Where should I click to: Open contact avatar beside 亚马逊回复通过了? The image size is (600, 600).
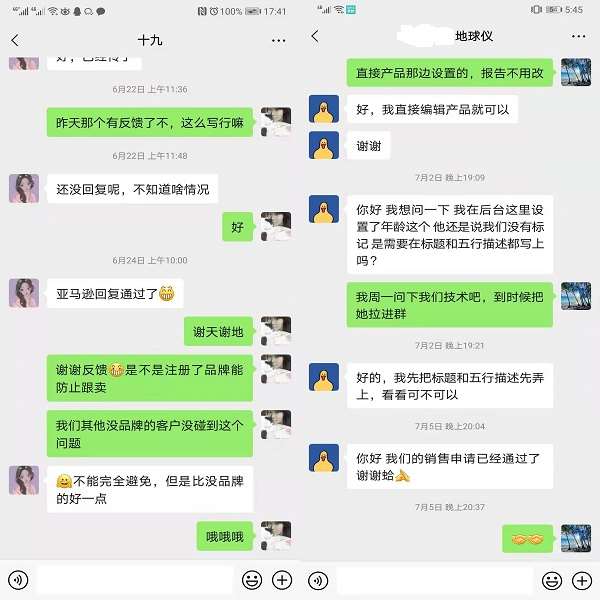(24, 293)
